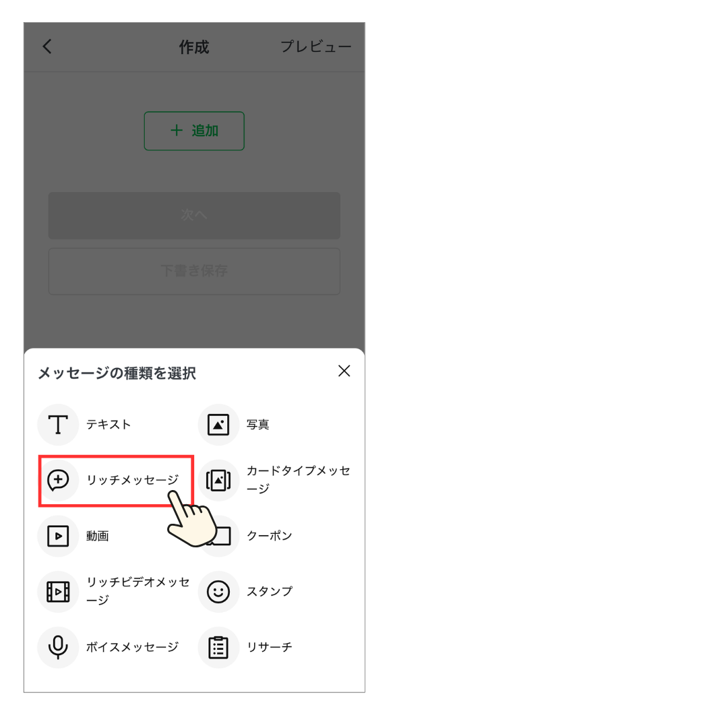Click the 下書き保存 button

click(x=194, y=271)
